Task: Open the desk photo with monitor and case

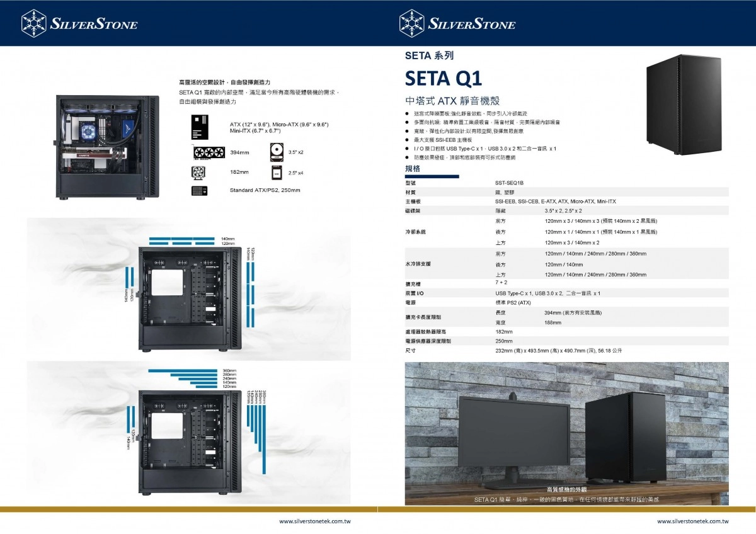Action: (x=566, y=434)
